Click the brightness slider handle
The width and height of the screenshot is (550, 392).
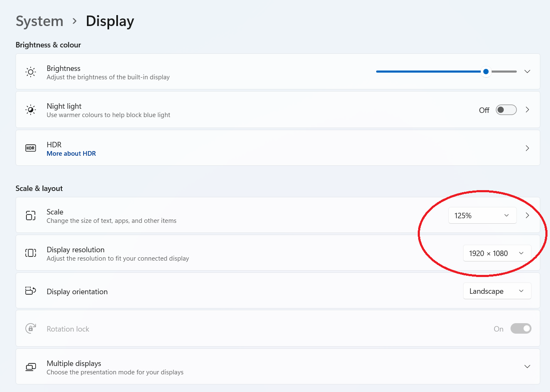(486, 72)
